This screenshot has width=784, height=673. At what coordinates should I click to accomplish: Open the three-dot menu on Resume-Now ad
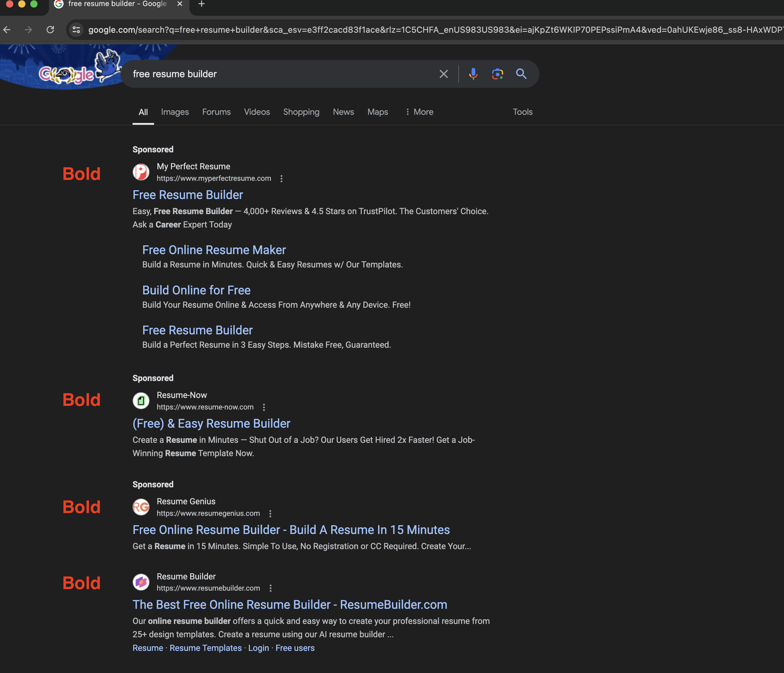264,407
